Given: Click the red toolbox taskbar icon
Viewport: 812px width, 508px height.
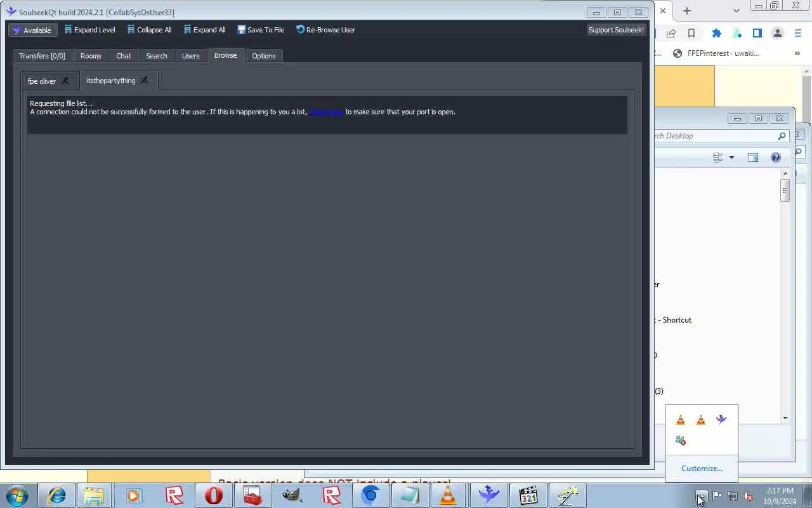Looking at the screenshot, I should (252, 495).
